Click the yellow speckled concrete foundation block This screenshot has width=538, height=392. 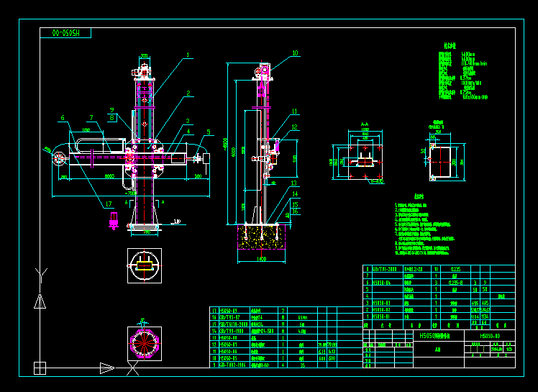[x=261, y=237]
